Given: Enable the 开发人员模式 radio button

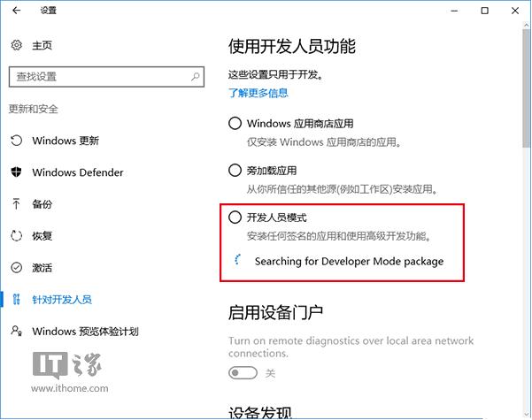Looking at the screenshot, I should coord(235,217).
